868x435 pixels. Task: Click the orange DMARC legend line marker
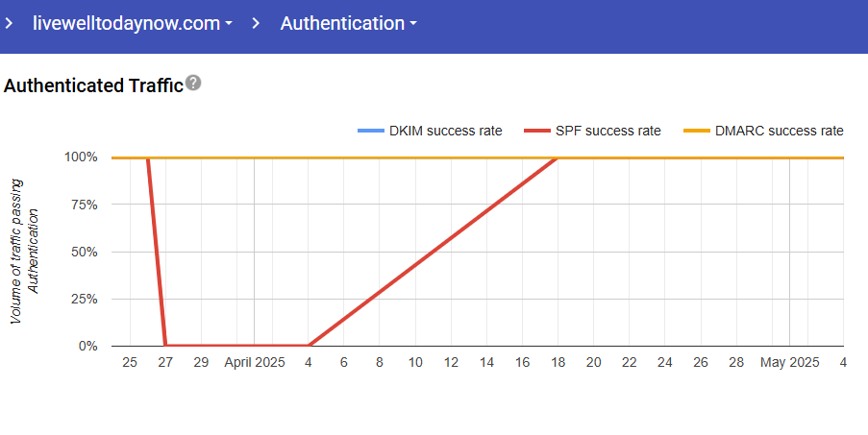pyautogui.click(x=696, y=131)
